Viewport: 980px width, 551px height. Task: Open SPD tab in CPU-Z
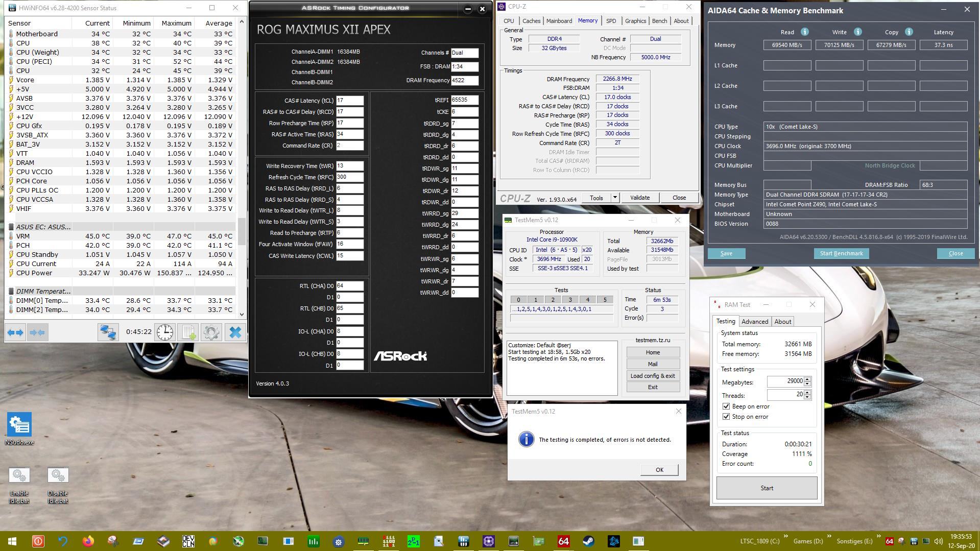611,21
